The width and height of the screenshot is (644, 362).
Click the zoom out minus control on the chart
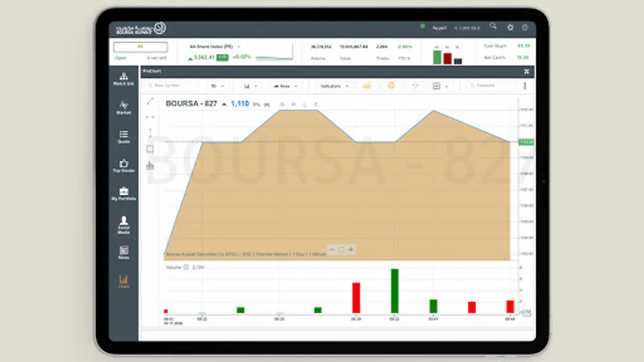(332, 249)
